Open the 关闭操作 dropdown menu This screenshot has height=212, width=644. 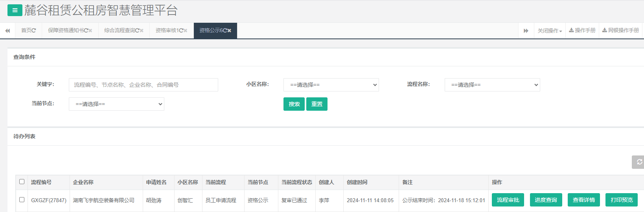[x=550, y=31]
